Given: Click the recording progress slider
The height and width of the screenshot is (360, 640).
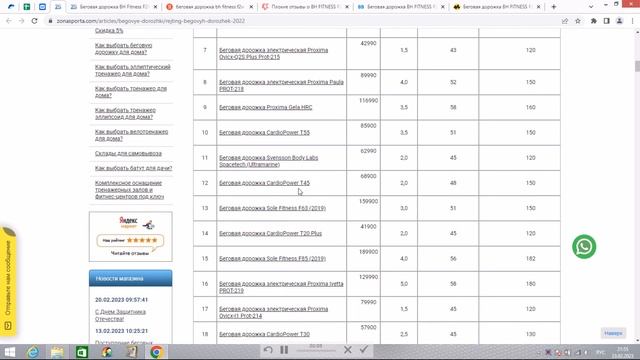Looking at the screenshot, I should (x=316, y=351).
